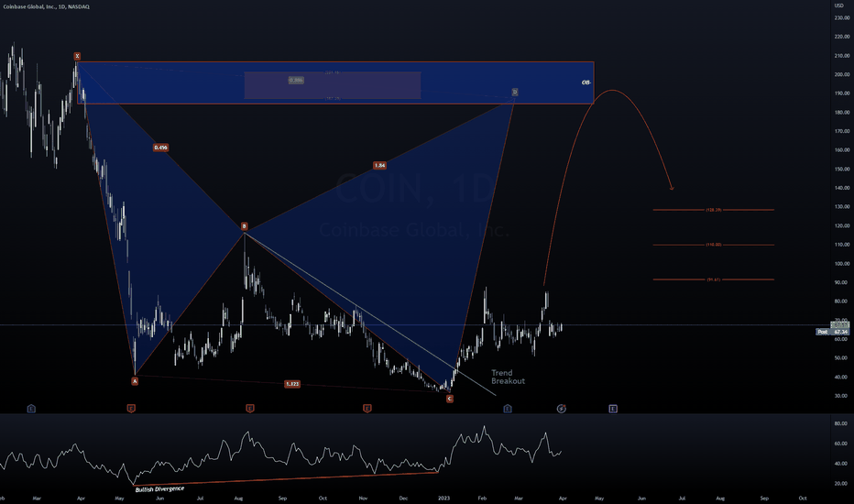Click the 0.496 ratio label

click(x=160, y=148)
